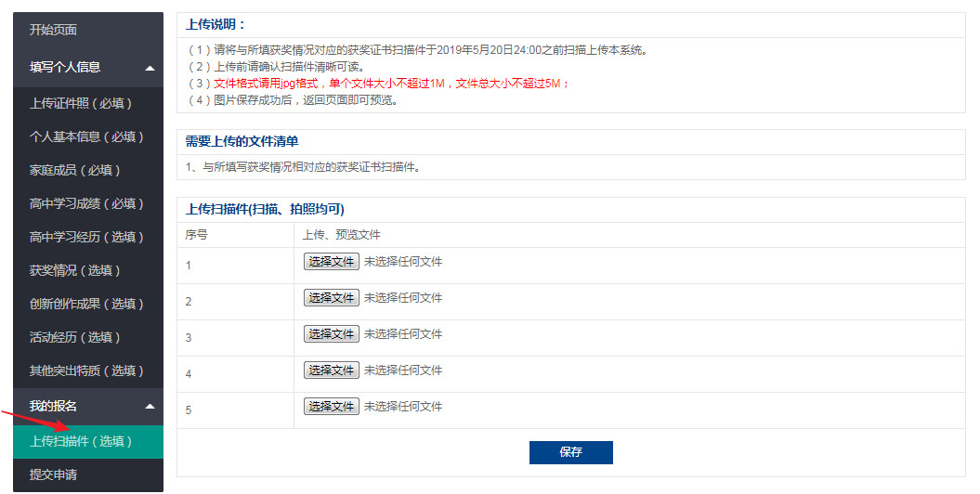
Task: Click 选择文件 button in row 3
Action: 332,334
